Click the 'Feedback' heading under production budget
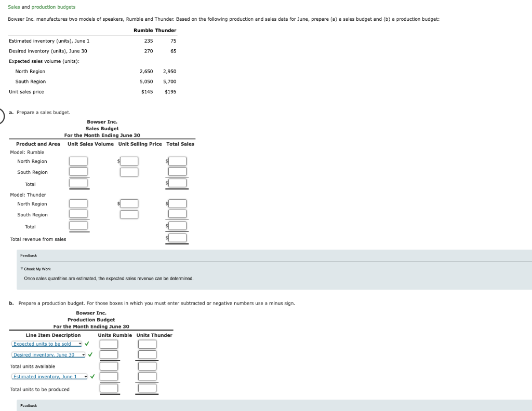This screenshot has height=411, width=532. click(29, 406)
